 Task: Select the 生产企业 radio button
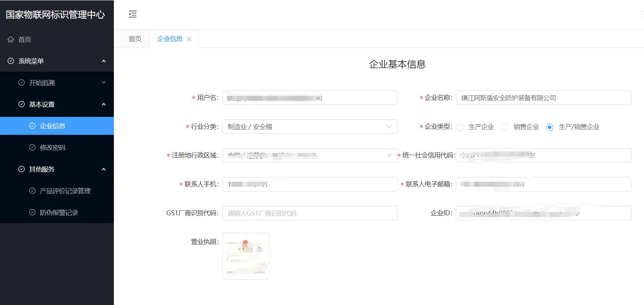click(x=459, y=127)
